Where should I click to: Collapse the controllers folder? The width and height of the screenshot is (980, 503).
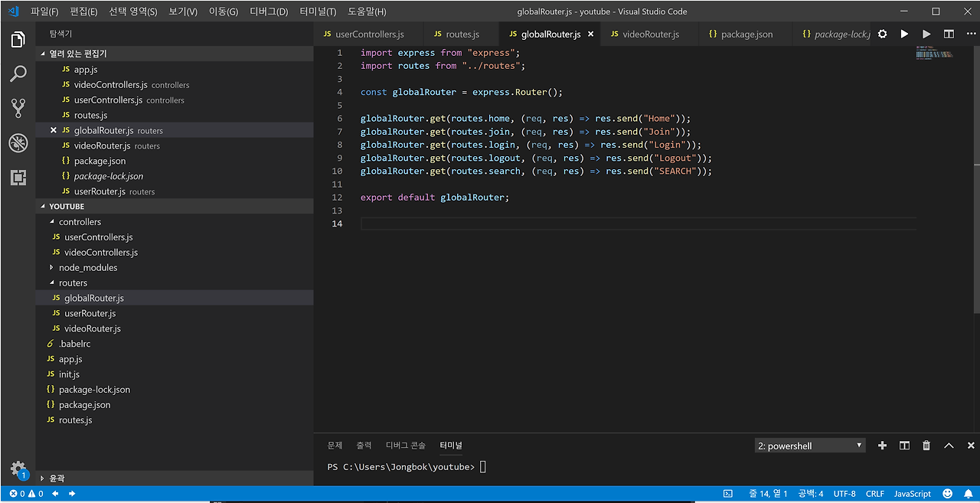pyautogui.click(x=80, y=222)
